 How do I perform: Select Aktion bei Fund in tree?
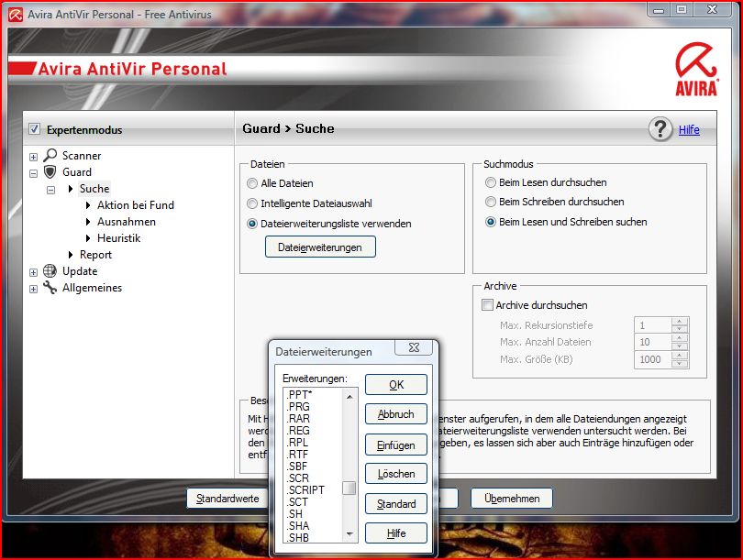135,205
